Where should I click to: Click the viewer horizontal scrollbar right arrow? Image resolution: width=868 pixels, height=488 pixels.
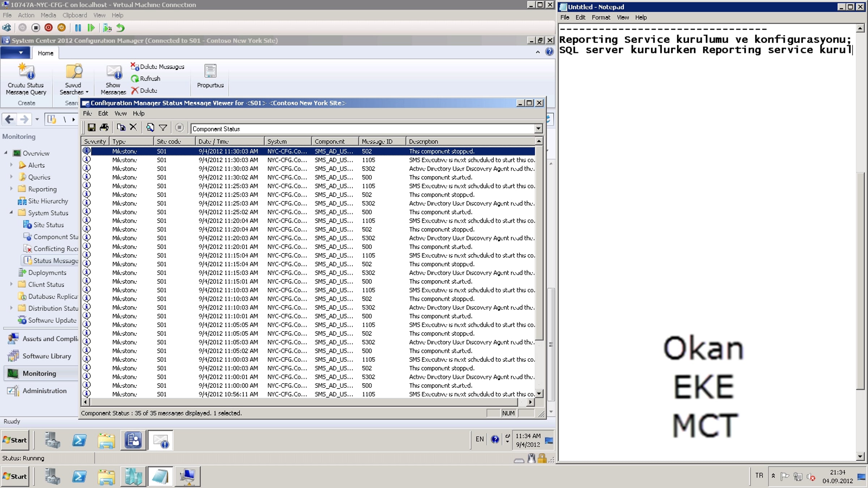coord(530,402)
